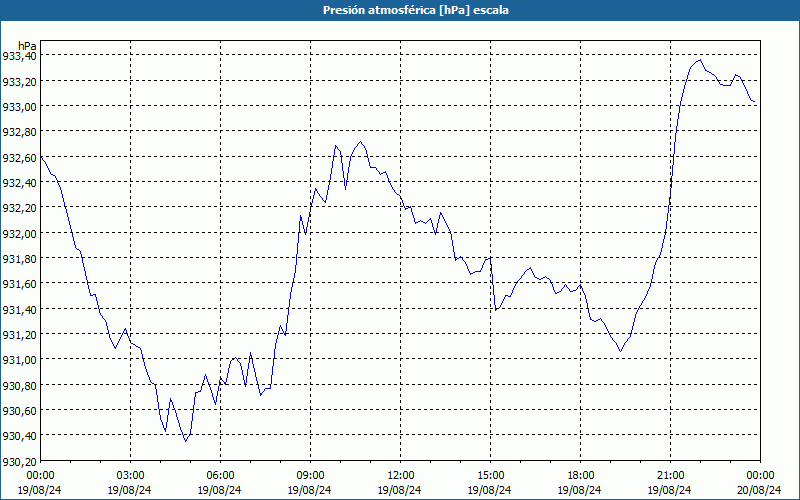Click the 21:00 time axis label
The width and height of the screenshot is (800, 500).
[x=670, y=475]
